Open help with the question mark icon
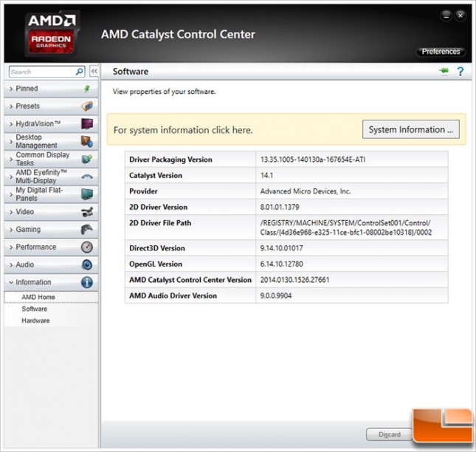The height and width of the screenshot is (452, 476). pyautogui.click(x=461, y=72)
